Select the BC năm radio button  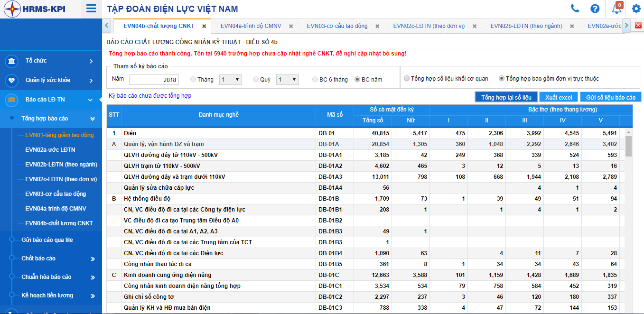pyautogui.click(x=357, y=80)
